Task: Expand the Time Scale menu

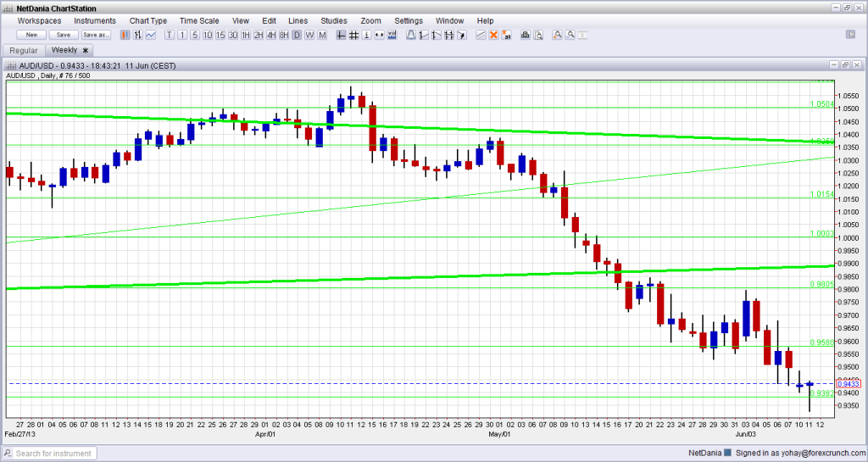Action: [198, 20]
